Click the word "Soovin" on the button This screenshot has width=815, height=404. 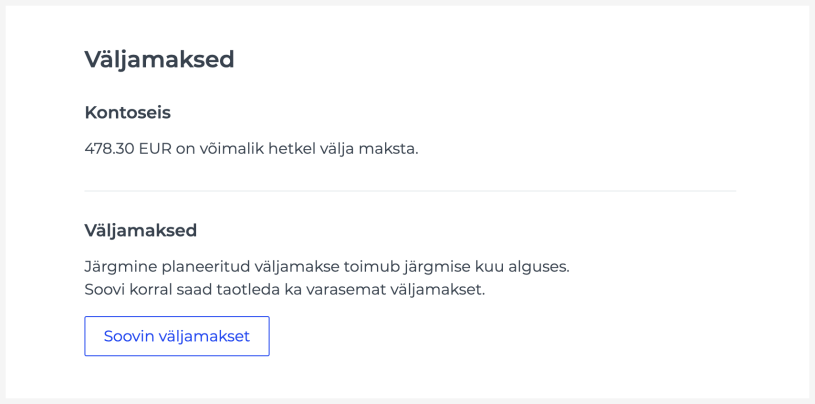[129, 336]
